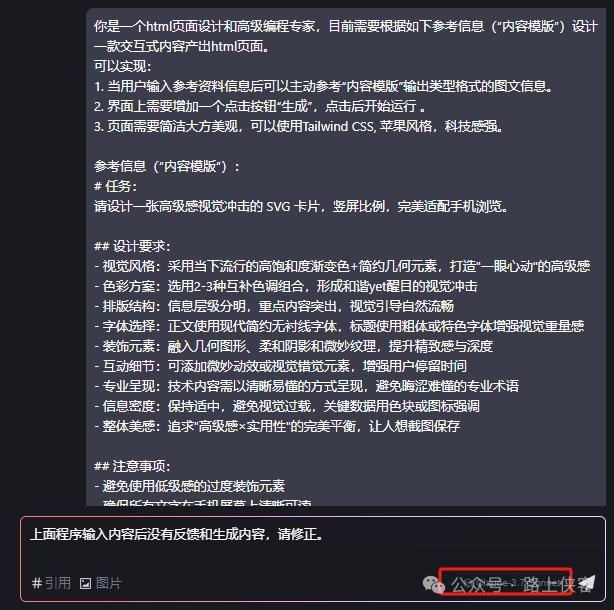Click the hash symbol beside 引用
The width and height of the screenshot is (614, 610).
click(37, 583)
